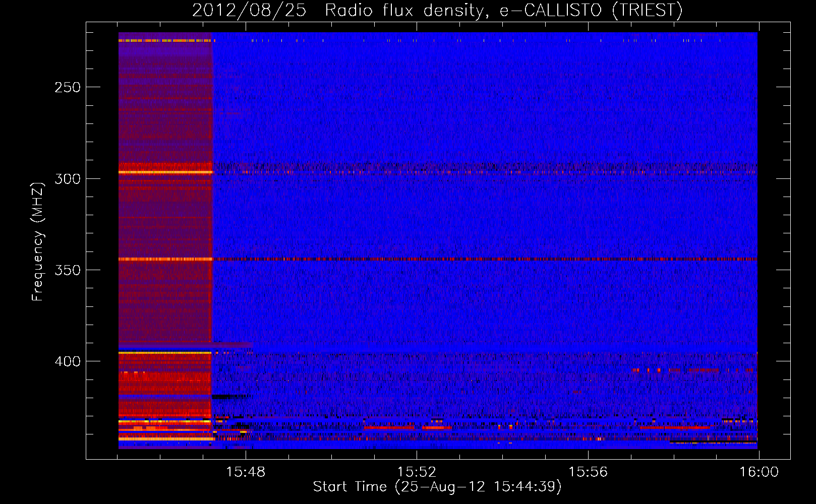Click the 300 frequency tick label
This screenshot has width=816, height=504.
click(x=68, y=179)
